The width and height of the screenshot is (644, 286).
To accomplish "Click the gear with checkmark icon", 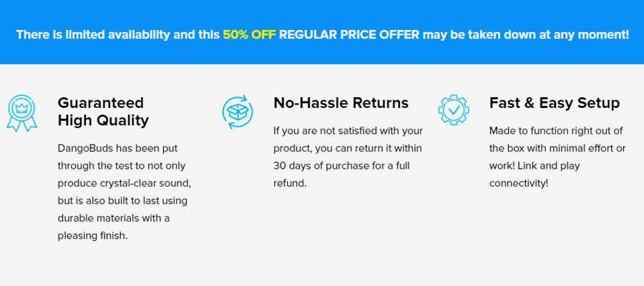I will pos(453,111).
